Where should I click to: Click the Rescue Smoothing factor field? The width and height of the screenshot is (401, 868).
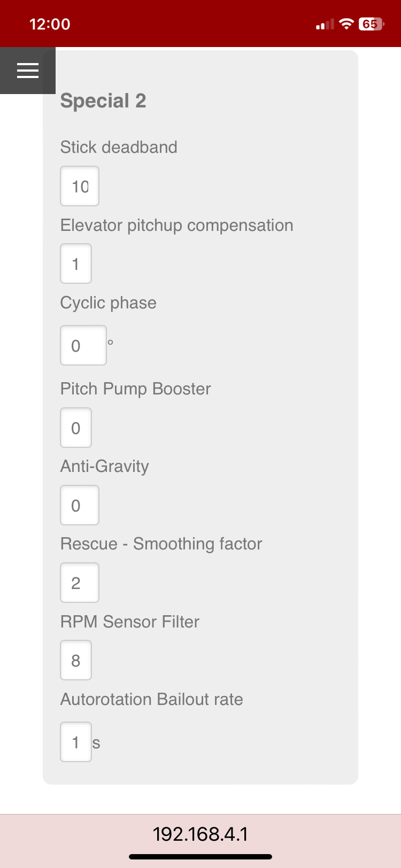click(x=80, y=583)
